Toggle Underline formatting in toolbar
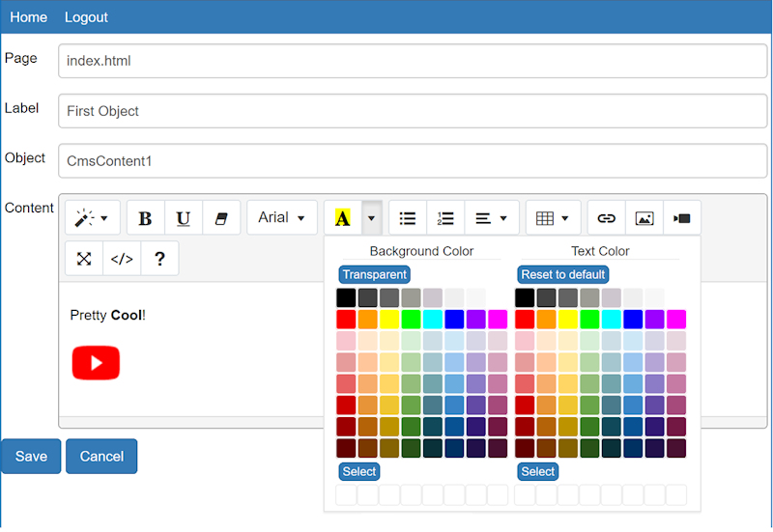 (184, 218)
